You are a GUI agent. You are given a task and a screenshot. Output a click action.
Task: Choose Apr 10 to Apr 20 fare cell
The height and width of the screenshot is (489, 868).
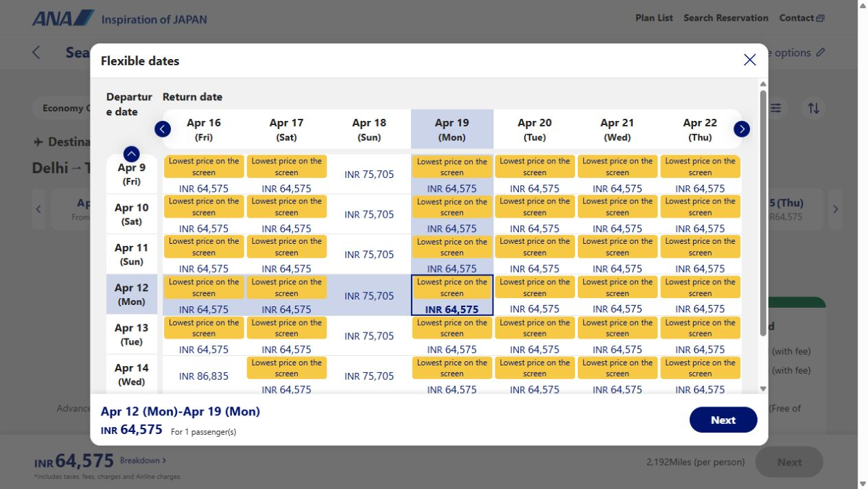[535, 214]
